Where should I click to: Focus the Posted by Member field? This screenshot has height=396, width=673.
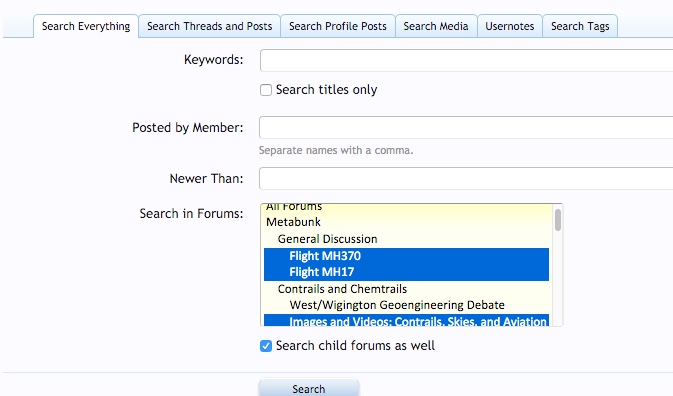pyautogui.click(x=466, y=127)
